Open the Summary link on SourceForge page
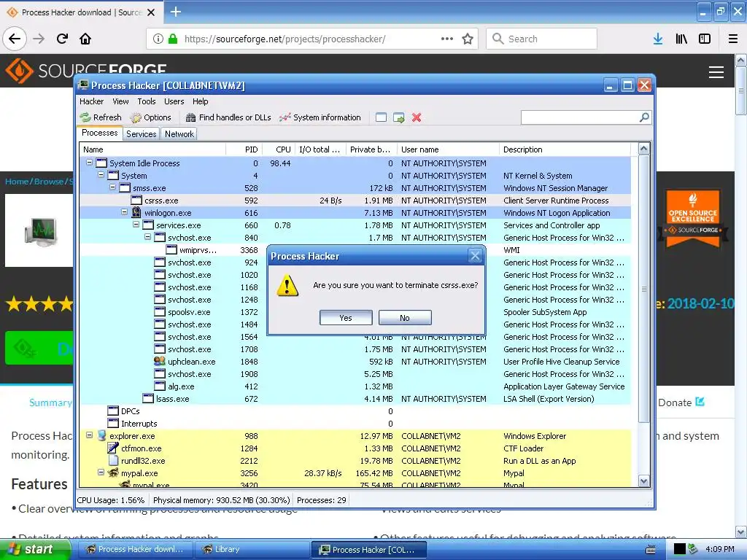This screenshot has height=560, width=747. coord(50,402)
